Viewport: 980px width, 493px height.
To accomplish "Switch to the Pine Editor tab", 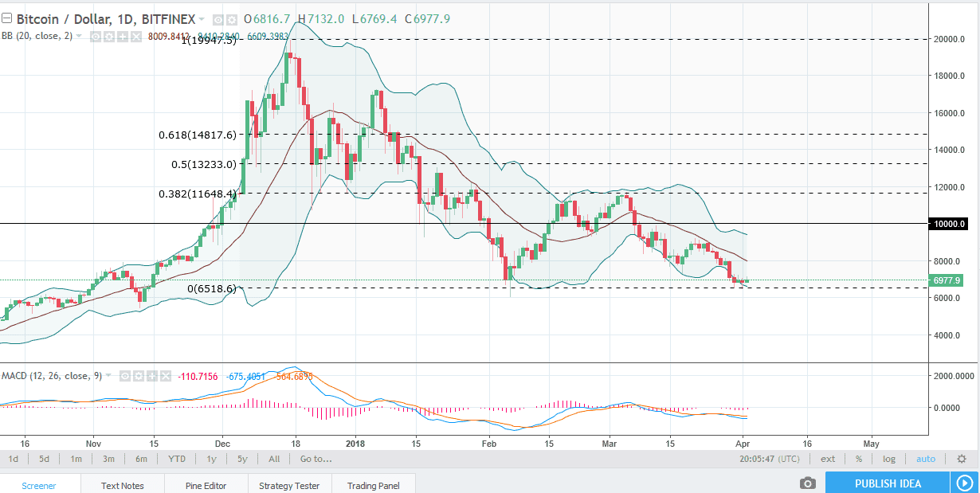I will 205,484.
